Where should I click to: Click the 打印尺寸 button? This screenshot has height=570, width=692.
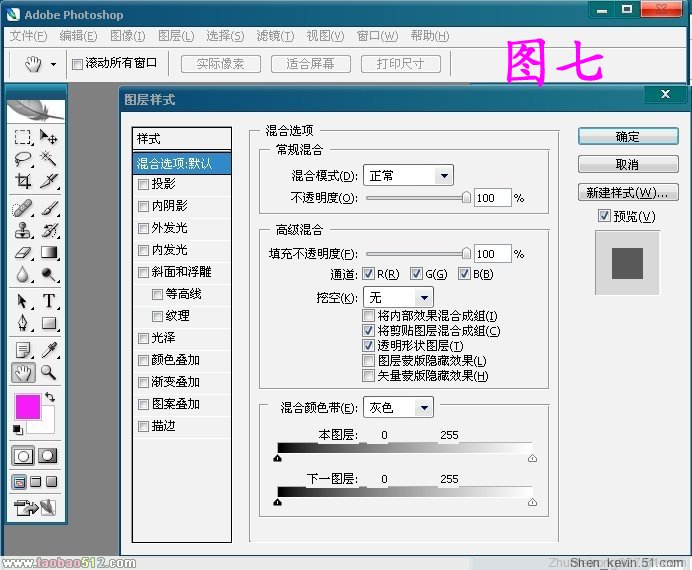pos(401,64)
